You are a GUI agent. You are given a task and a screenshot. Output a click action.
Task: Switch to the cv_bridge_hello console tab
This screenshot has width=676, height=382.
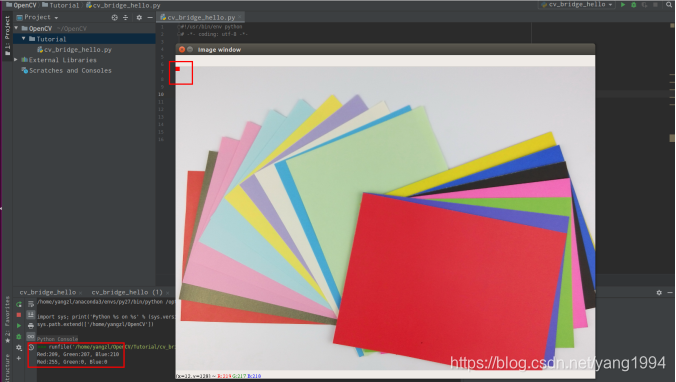pos(47,292)
